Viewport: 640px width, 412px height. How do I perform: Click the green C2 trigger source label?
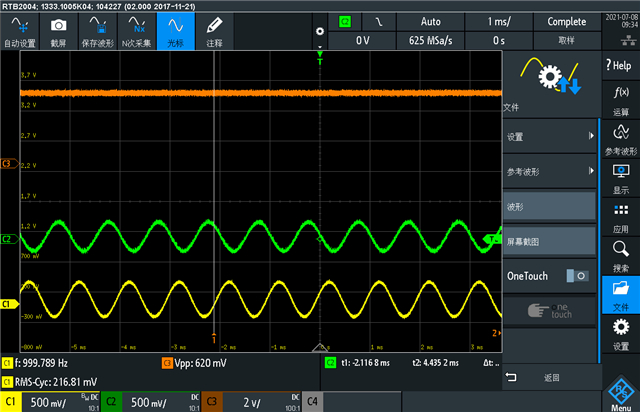click(345, 22)
